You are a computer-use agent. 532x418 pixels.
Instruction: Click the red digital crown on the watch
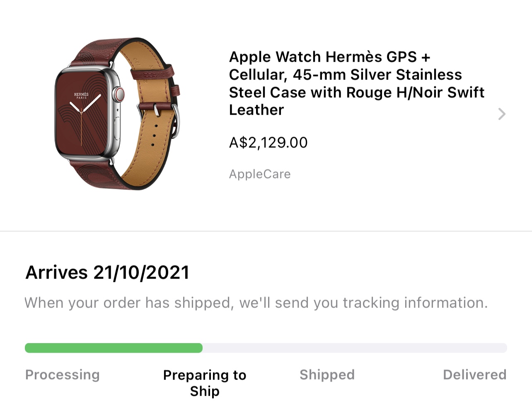click(120, 94)
